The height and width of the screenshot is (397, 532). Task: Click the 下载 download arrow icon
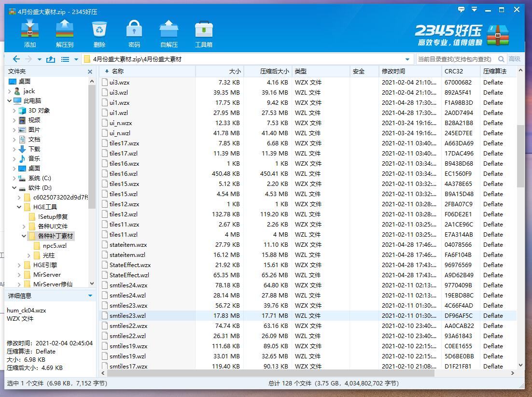tap(22, 149)
